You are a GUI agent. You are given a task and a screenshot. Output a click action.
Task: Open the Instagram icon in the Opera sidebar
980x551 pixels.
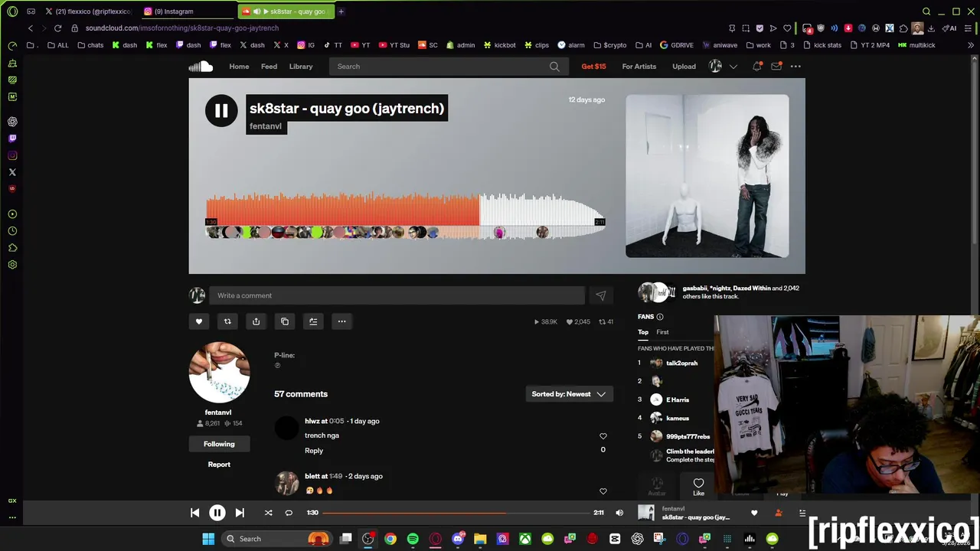[12, 155]
